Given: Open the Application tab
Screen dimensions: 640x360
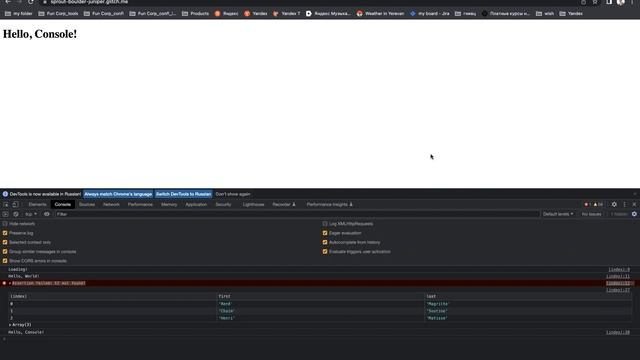Looking at the screenshot, I should (x=196, y=204).
